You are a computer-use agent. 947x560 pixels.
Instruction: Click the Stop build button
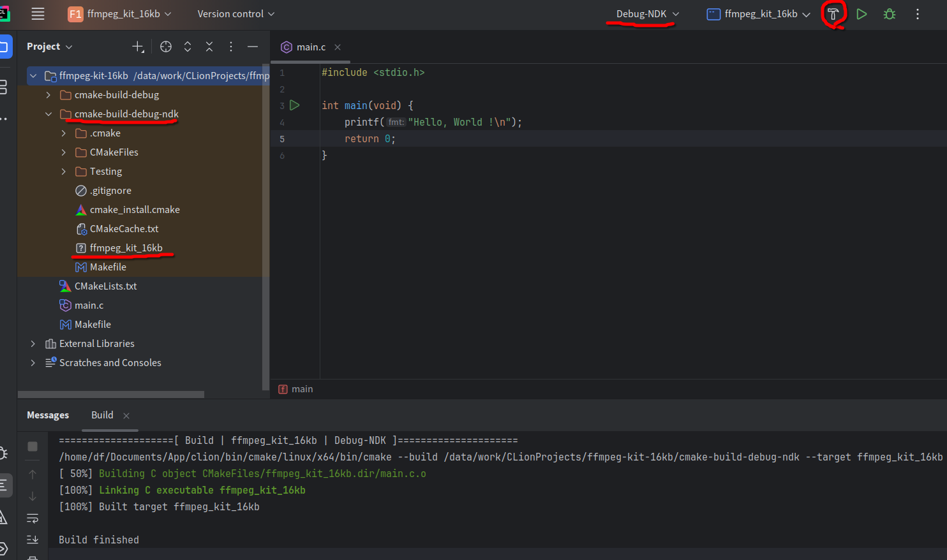pos(33,446)
